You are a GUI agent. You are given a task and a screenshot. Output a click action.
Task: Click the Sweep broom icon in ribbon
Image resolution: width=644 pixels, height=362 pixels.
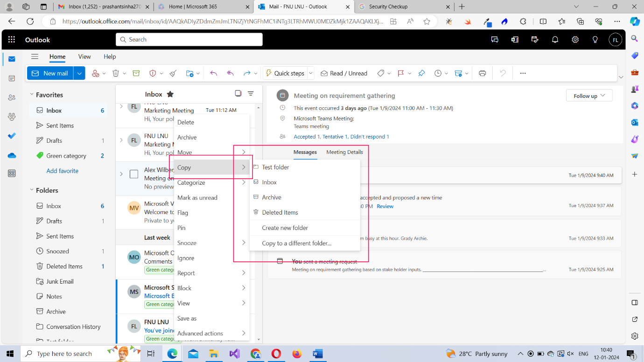tap(173, 73)
